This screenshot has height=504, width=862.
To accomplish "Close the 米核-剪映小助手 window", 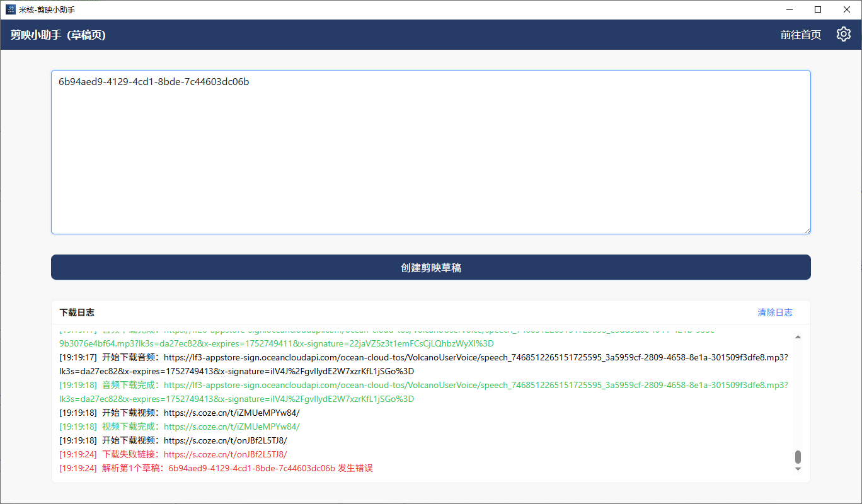I will coord(846,9).
